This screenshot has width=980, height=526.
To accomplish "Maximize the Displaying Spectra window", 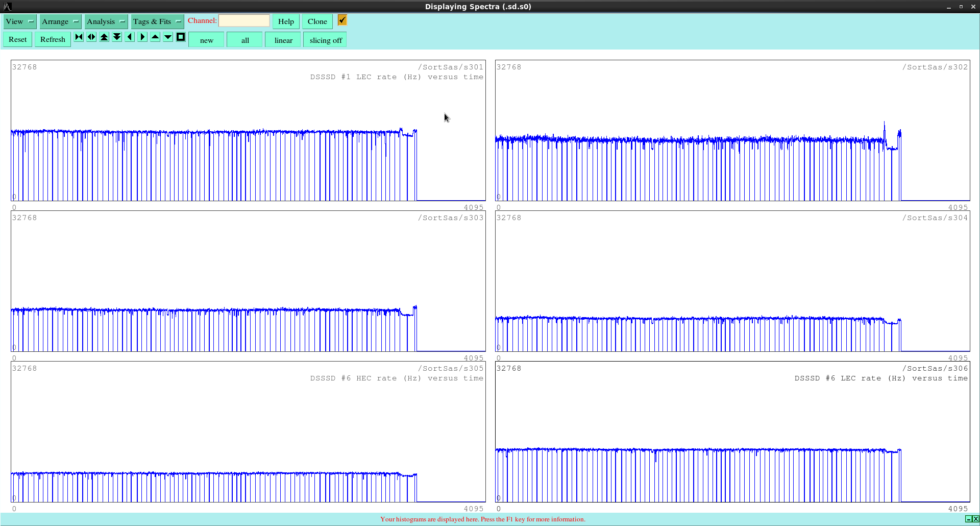I will click(961, 7).
